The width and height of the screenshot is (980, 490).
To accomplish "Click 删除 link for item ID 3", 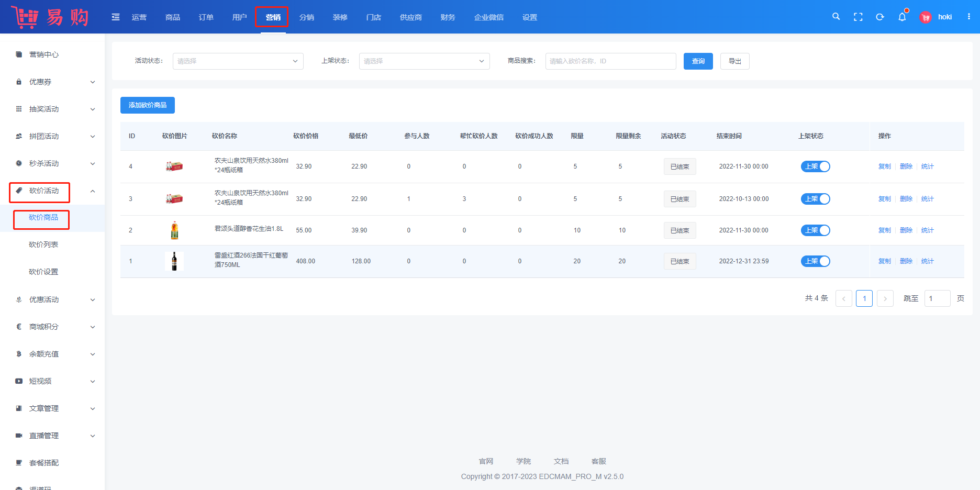I will tap(906, 199).
